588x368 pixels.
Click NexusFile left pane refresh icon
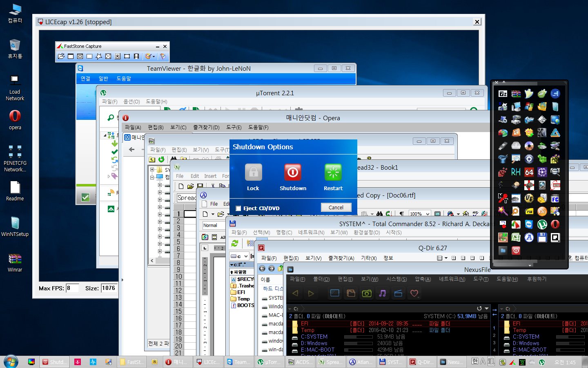point(479,308)
